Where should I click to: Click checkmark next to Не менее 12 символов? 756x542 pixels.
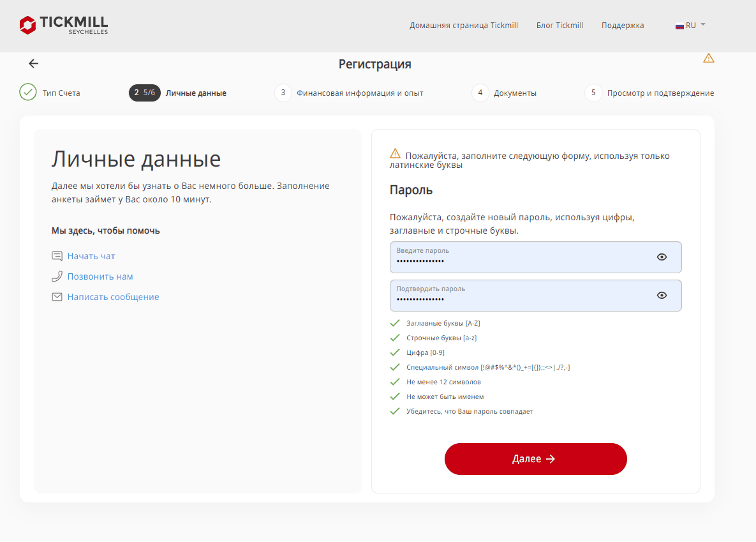[395, 382]
